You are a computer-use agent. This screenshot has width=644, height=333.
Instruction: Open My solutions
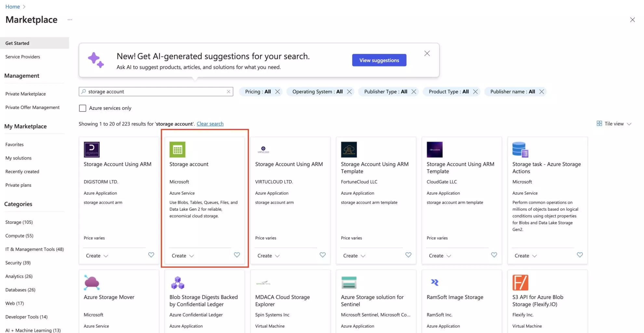click(x=18, y=158)
